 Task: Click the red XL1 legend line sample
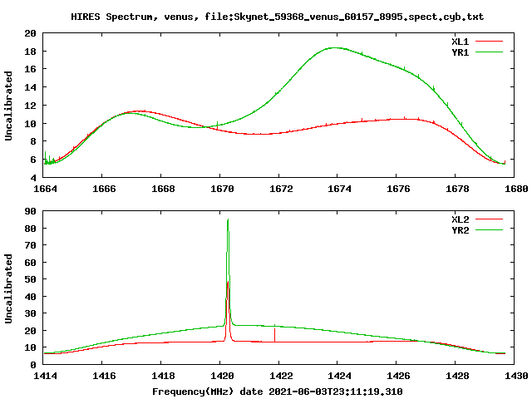click(x=489, y=42)
